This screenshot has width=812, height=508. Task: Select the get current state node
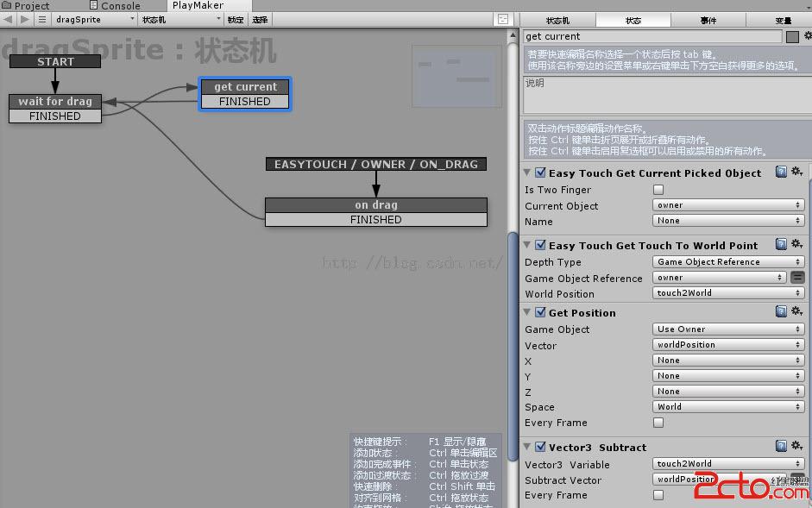click(x=245, y=86)
